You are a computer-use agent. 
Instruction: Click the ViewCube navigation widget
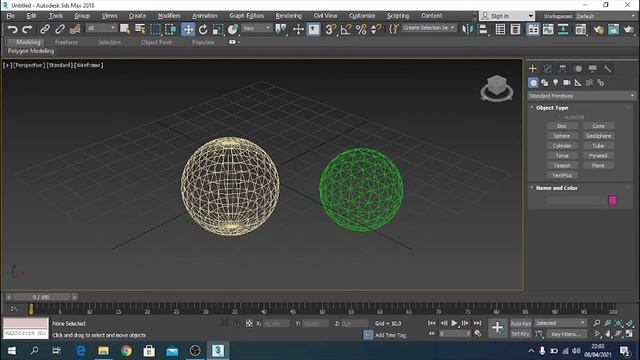click(x=496, y=88)
